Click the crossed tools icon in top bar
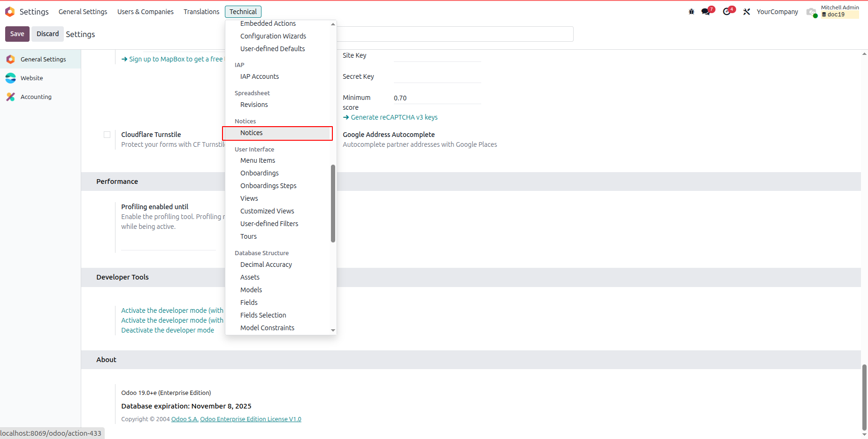Screen dimensions: 868x439 [x=746, y=12]
